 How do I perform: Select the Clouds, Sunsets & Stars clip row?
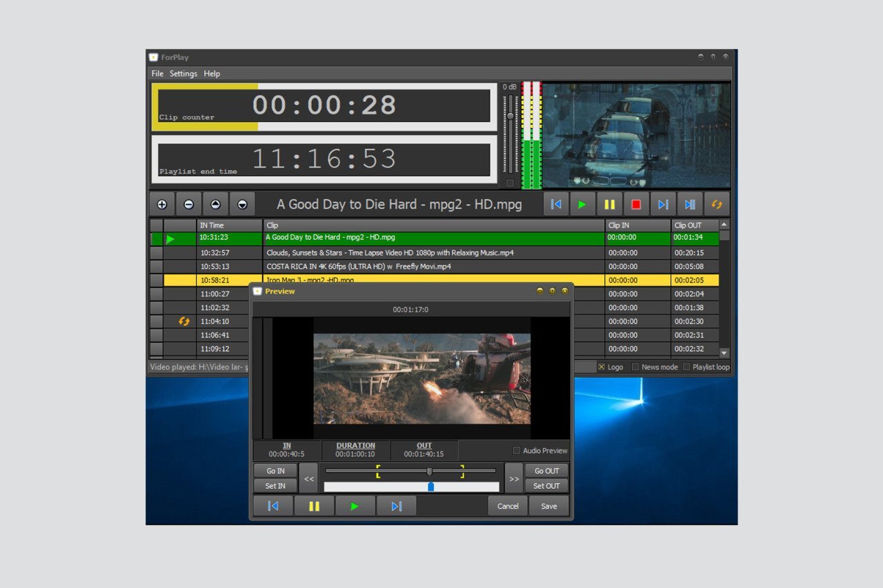point(435,253)
